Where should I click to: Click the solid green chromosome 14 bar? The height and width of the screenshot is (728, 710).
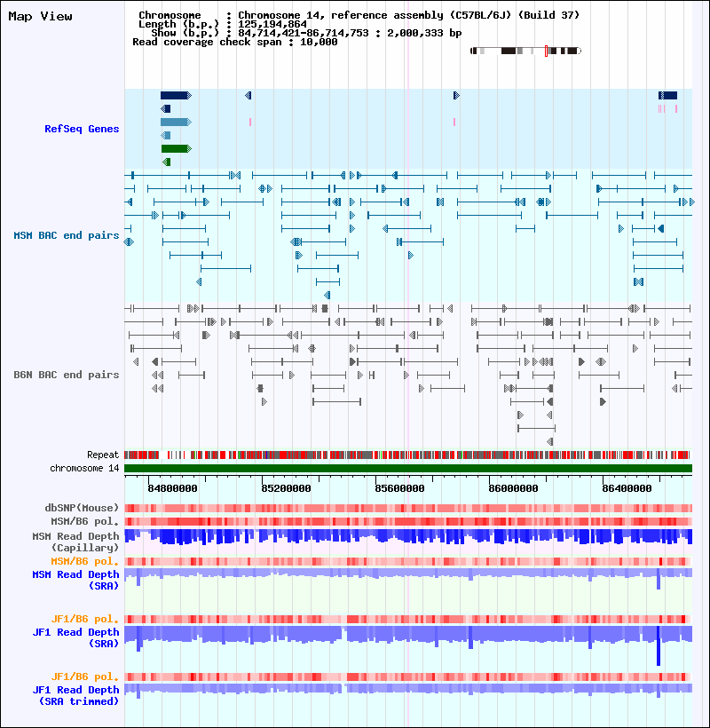coord(408,469)
